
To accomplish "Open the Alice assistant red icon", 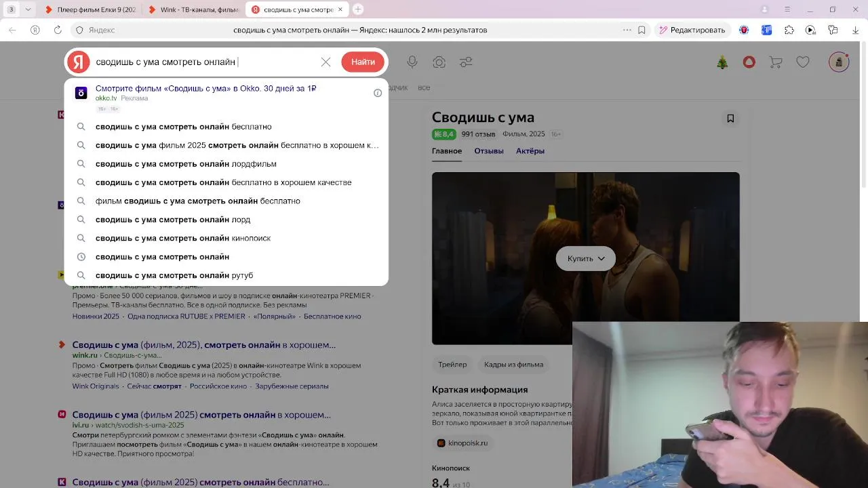I will tap(749, 62).
